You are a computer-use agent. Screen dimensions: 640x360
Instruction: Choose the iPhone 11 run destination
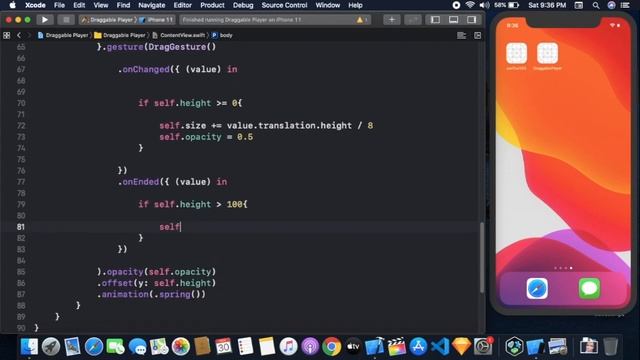(156, 20)
